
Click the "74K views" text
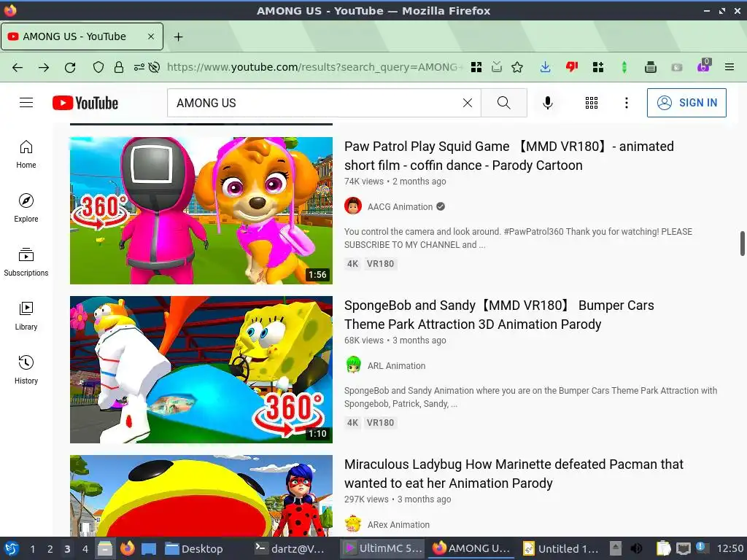364,182
